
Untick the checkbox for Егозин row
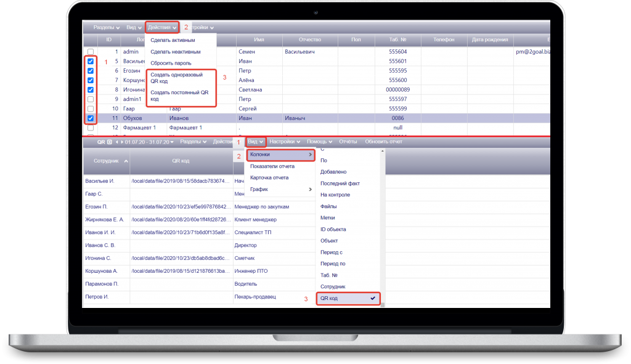(x=91, y=71)
